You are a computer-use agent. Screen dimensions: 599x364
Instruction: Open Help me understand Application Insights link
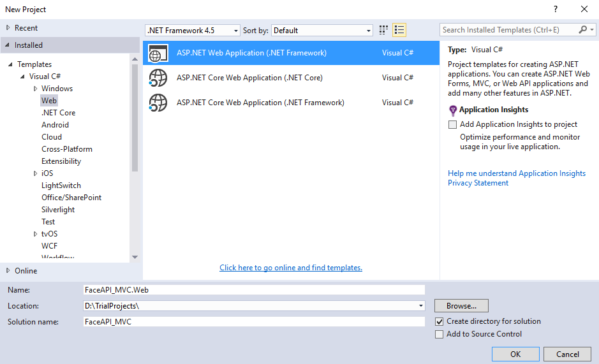(517, 173)
